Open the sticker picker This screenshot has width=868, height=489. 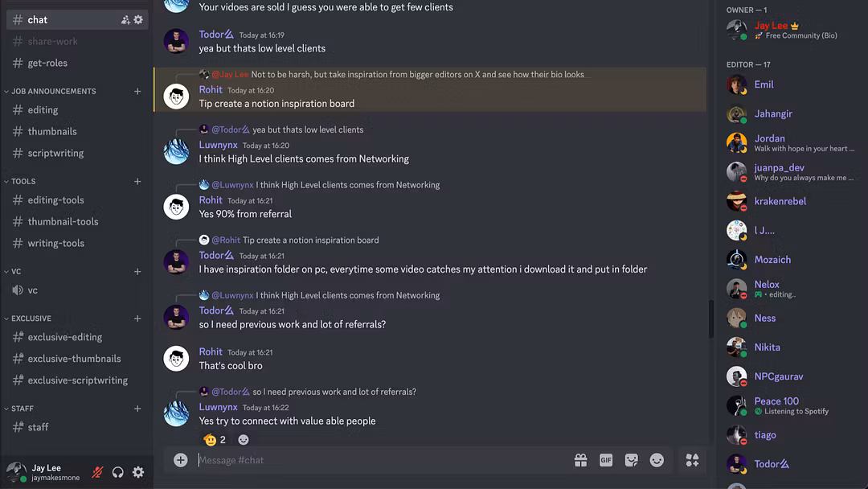tap(632, 460)
